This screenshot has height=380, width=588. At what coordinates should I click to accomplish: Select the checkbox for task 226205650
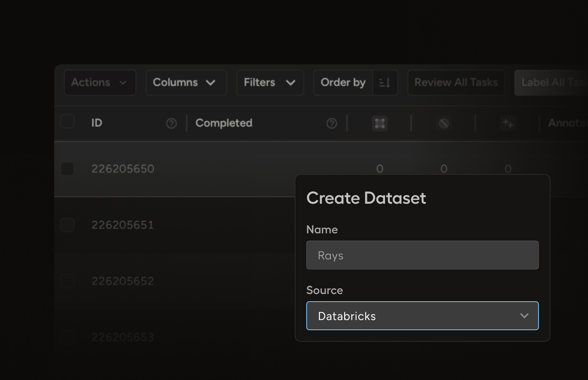click(x=67, y=169)
